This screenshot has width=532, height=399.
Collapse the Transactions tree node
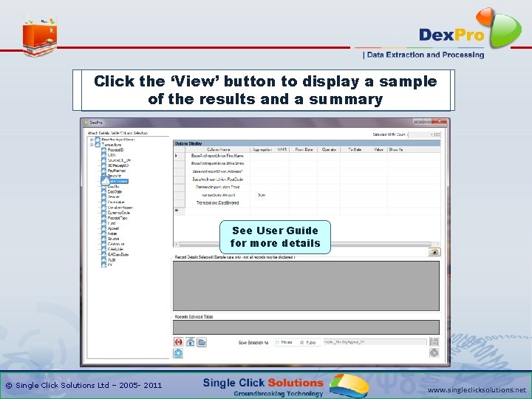coord(92,145)
